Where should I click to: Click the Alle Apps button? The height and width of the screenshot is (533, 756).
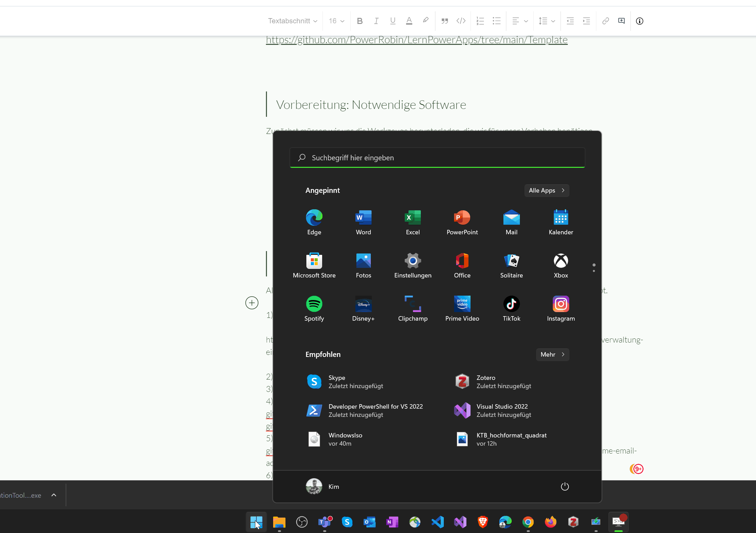(x=547, y=190)
